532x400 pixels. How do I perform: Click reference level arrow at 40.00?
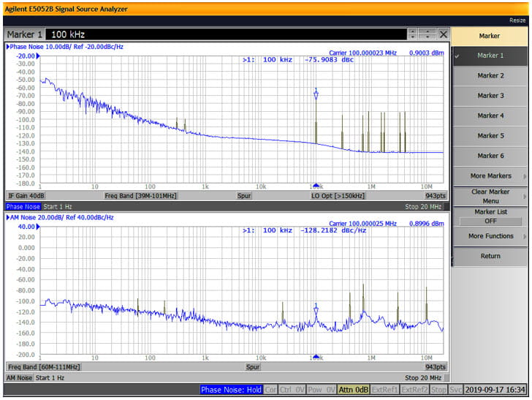[38, 227]
